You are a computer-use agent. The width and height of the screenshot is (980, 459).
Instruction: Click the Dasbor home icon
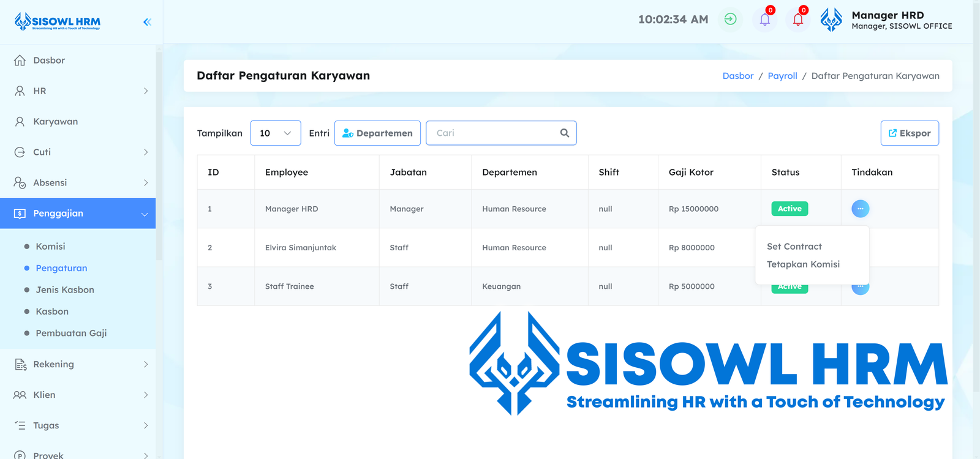(x=20, y=60)
